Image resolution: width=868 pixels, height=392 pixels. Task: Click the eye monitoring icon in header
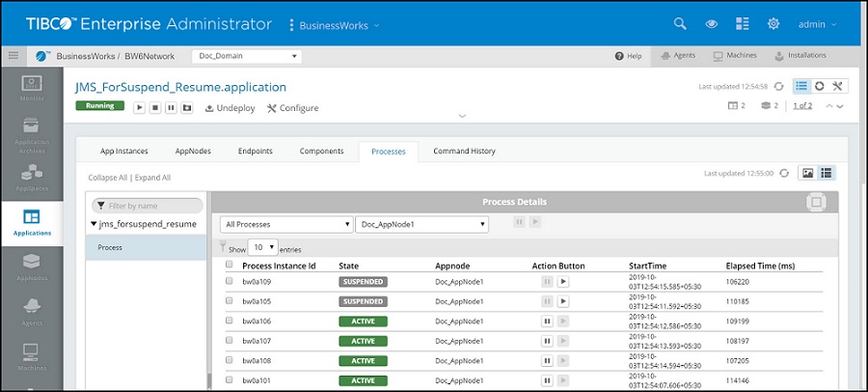tap(711, 24)
